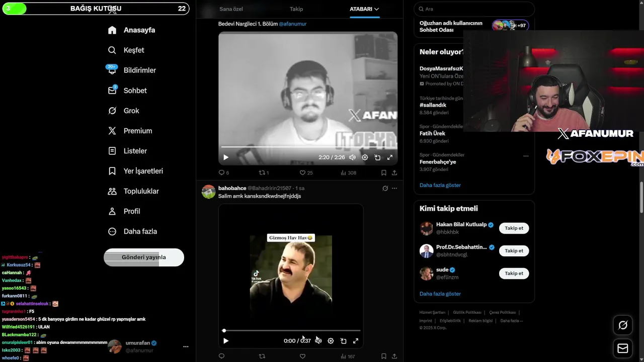Repost the bahobahce post
The image size is (644, 362).
coord(262,356)
